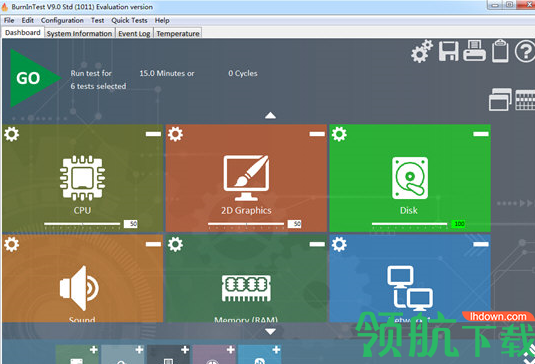Add the light gray-blue tile test with plus
The width and height of the screenshot is (535, 364).
[x=139, y=350]
